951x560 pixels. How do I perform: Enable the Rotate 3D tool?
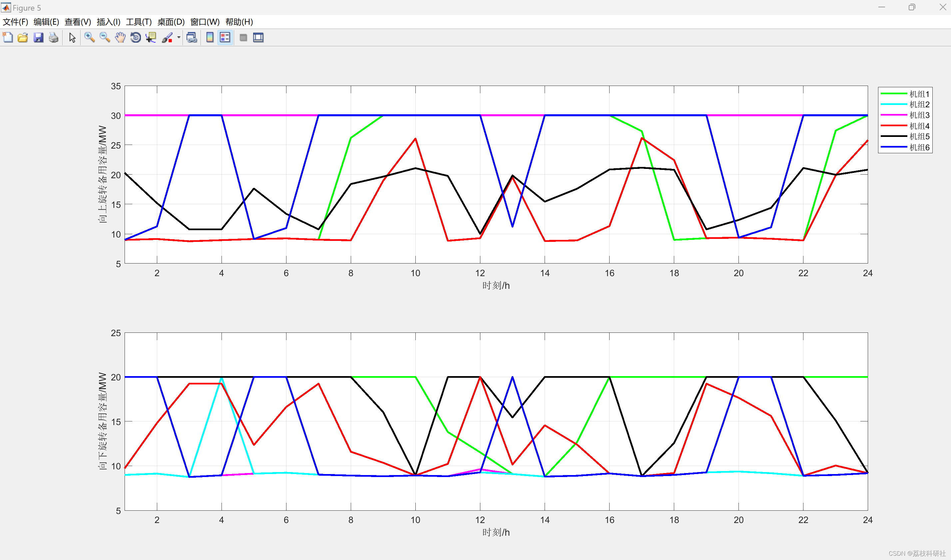(x=136, y=37)
